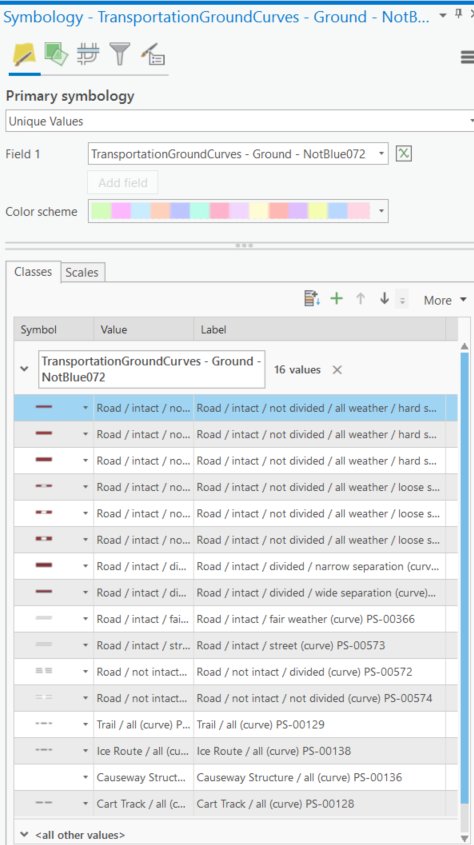
Task: Remove the field group with the X icon
Action: coord(337,370)
